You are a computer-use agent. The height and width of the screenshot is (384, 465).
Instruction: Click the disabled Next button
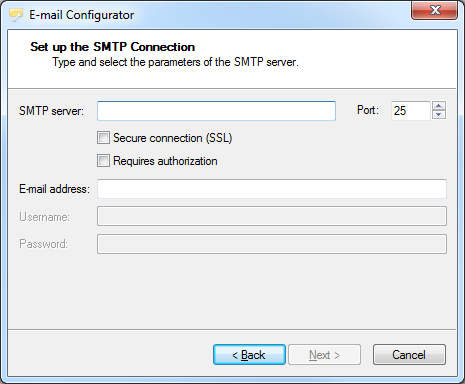[x=324, y=355]
